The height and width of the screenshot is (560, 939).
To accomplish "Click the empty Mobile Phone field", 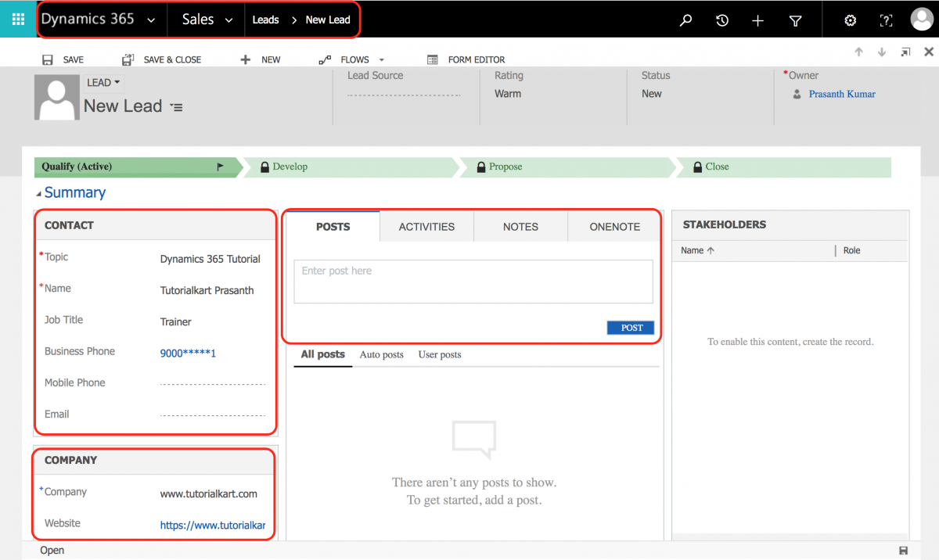I will tap(213, 383).
